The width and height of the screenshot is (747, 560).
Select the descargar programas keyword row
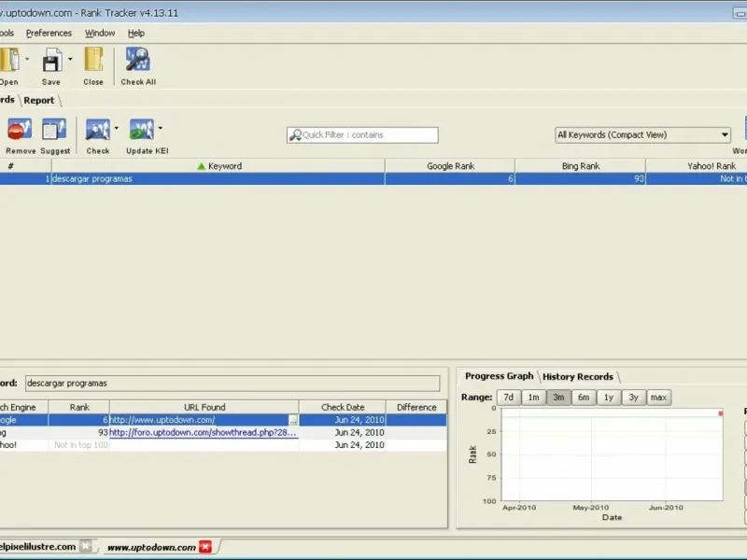pyautogui.click(x=373, y=179)
